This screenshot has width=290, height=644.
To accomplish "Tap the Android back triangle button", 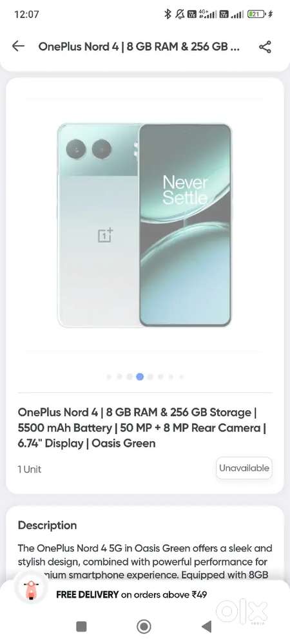I will tap(206, 627).
